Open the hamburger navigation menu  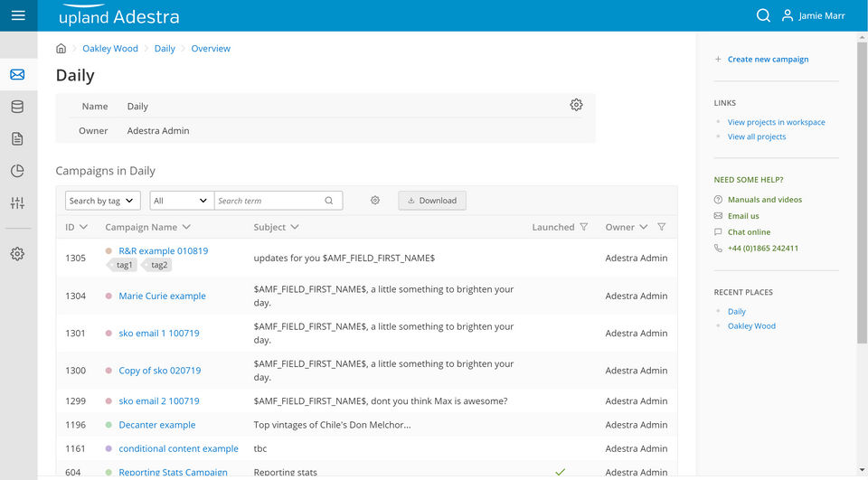pyautogui.click(x=18, y=15)
